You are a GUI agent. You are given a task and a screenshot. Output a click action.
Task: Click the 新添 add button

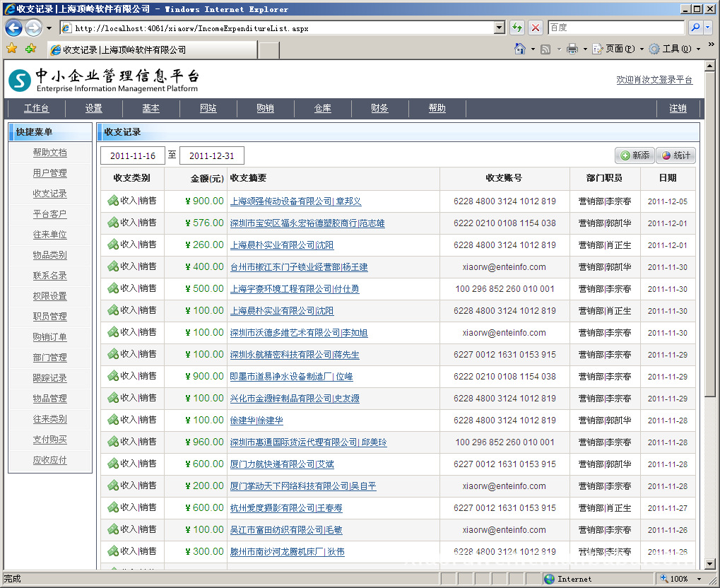tap(635, 155)
